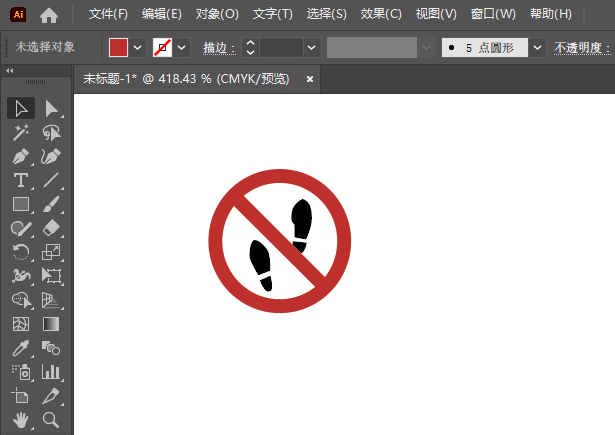Screen dimensions: 615x435
Task: Collapse the tools panel double arrow
Action: click(10, 71)
